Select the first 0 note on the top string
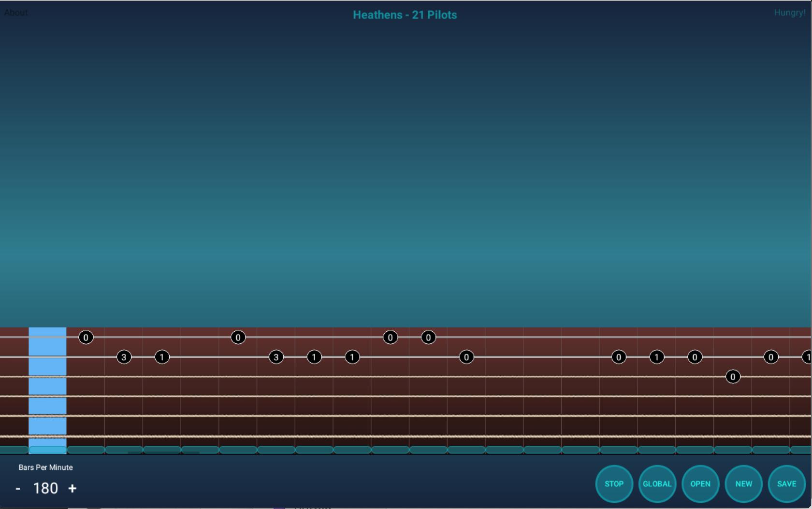This screenshot has width=812, height=509. click(86, 338)
